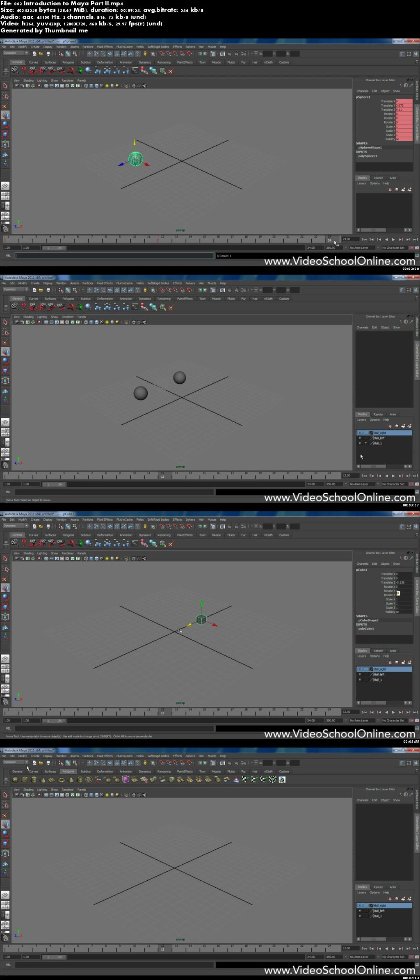Select the Scale tool left of the wireframe sphere viewport
Screen dimensions: 420x980
5,134
